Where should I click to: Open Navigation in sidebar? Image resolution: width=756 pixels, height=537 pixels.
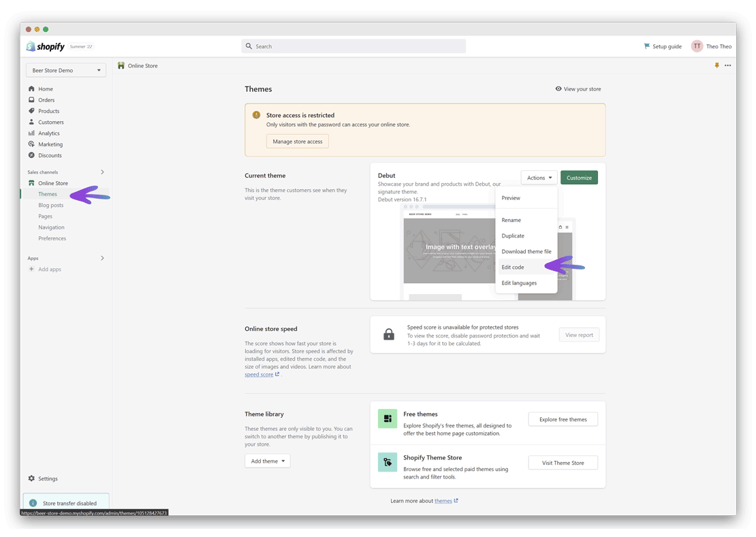pyautogui.click(x=51, y=227)
